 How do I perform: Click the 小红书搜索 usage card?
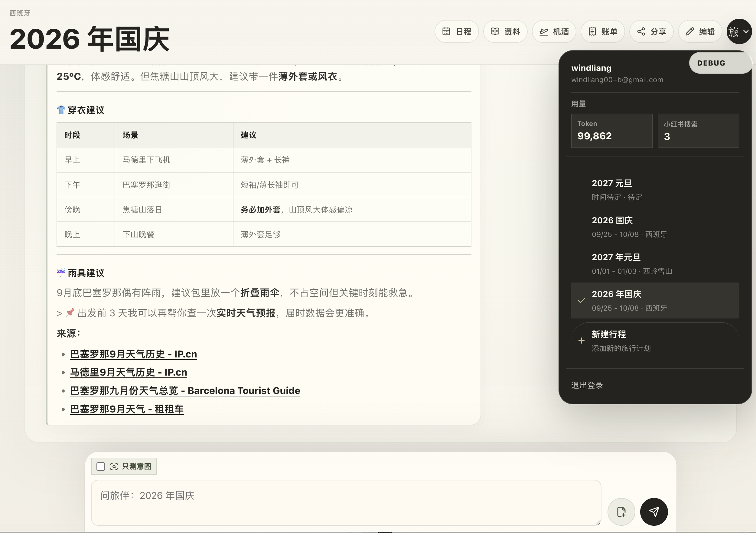click(x=698, y=131)
